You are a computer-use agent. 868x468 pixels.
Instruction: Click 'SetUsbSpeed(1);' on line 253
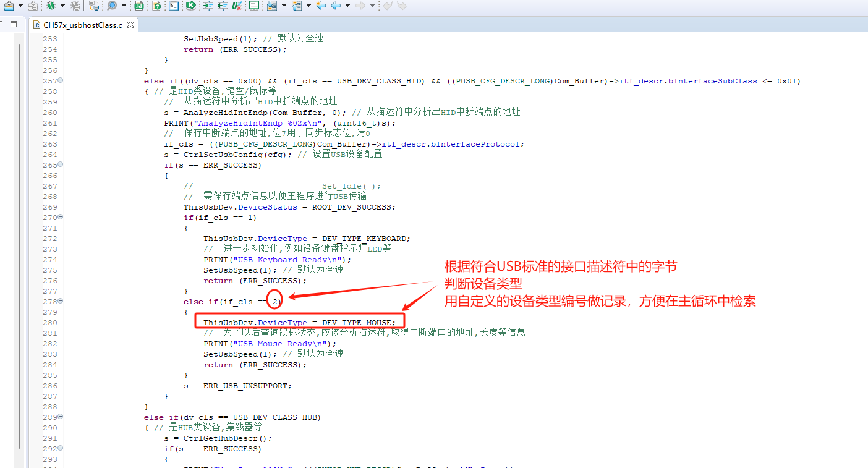click(221, 38)
